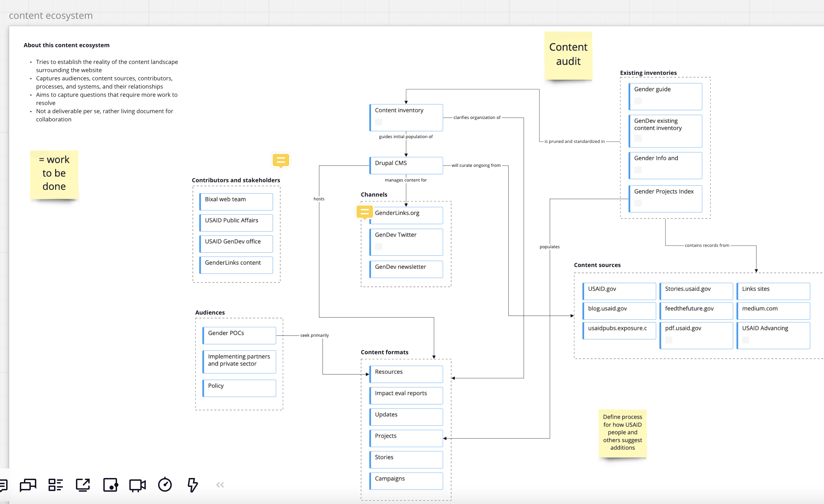The height and width of the screenshot is (504, 824).
Task: Select the 'pdf.usaid.gov' card
Action: tap(696, 335)
